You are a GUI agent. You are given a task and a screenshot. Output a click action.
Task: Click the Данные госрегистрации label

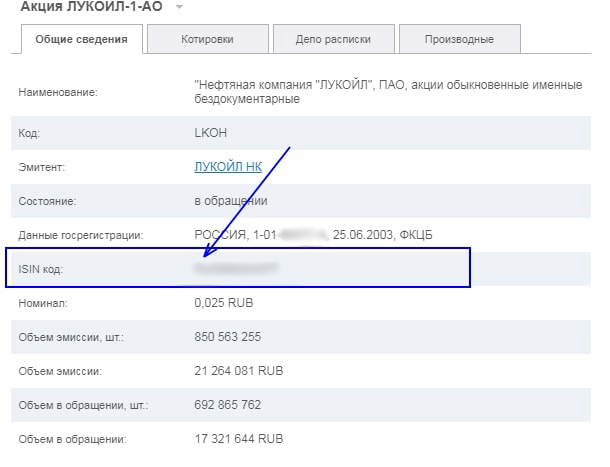pyautogui.click(x=81, y=235)
